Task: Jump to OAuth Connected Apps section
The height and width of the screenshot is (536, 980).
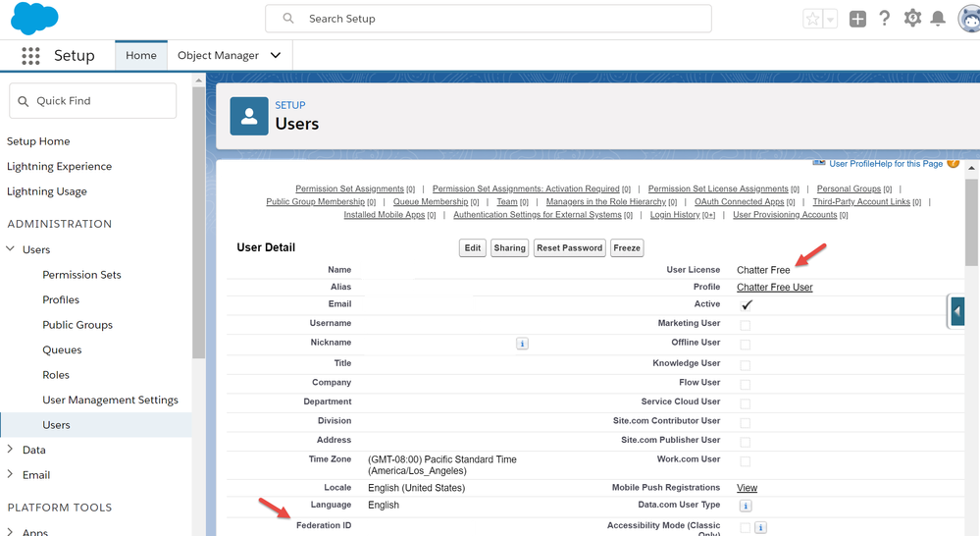Action: pos(739,202)
